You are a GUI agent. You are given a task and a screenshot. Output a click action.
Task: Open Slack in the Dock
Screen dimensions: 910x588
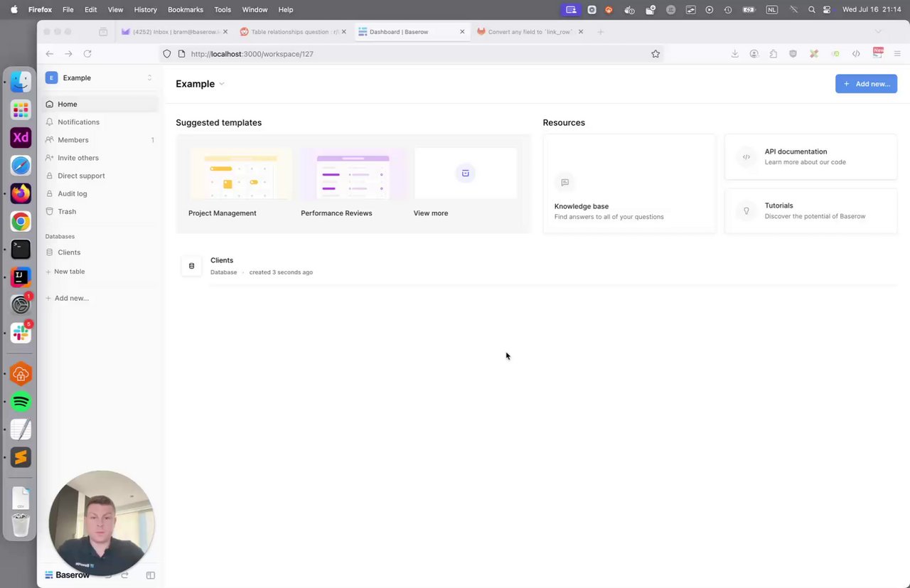tap(21, 332)
